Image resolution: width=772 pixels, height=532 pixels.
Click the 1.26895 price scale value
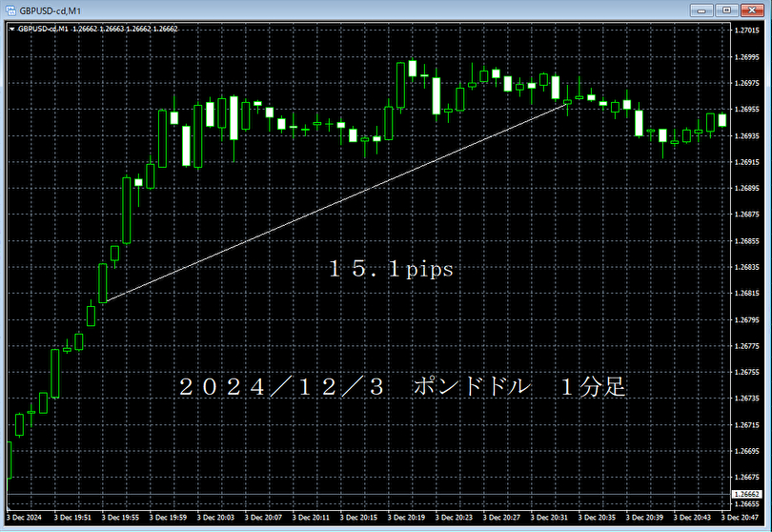[x=746, y=188]
